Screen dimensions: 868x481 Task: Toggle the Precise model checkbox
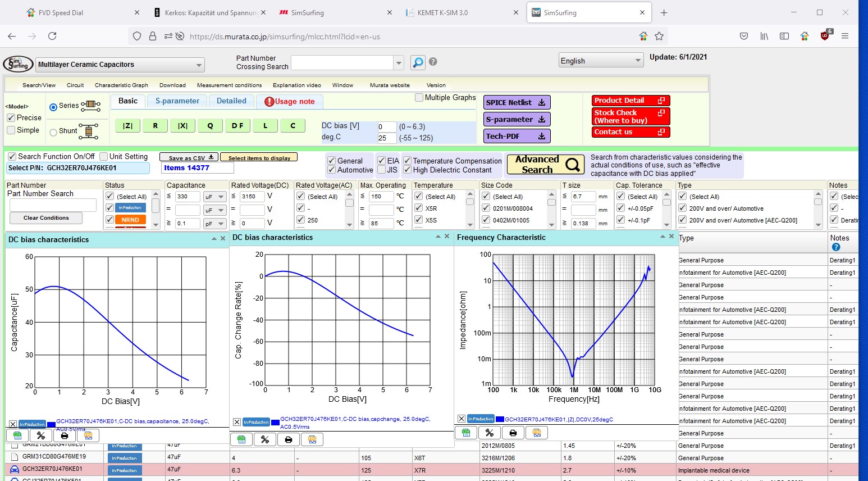tap(11, 117)
